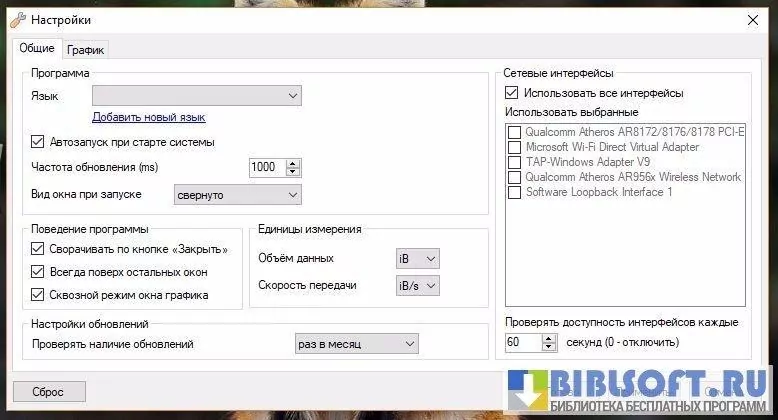Click the Добавить новый язык link
The width and height of the screenshot is (778, 420).
coord(148,117)
